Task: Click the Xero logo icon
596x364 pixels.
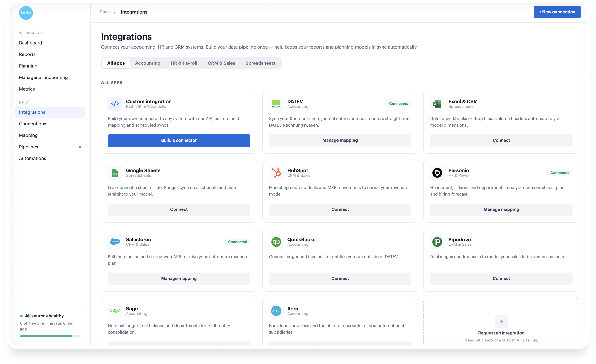Action: 276,311
